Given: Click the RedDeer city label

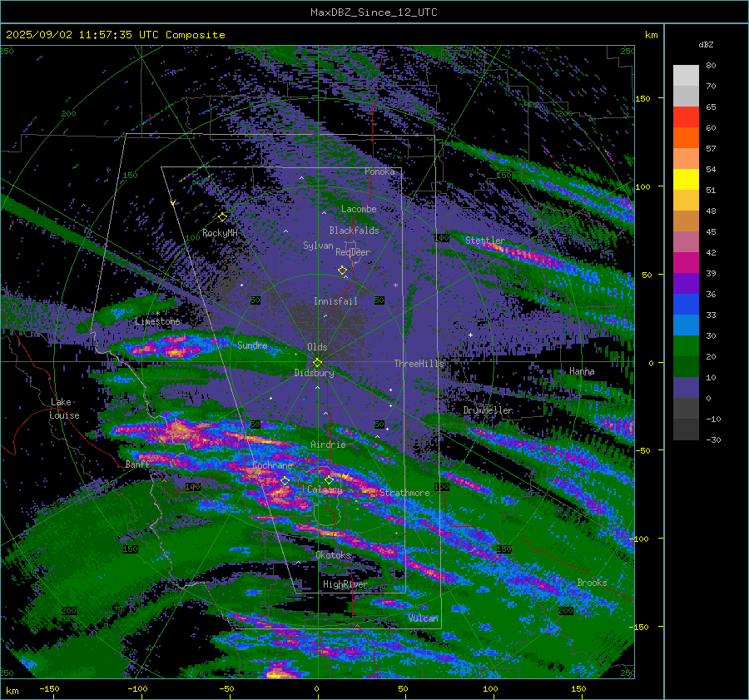Looking at the screenshot, I should (353, 252).
